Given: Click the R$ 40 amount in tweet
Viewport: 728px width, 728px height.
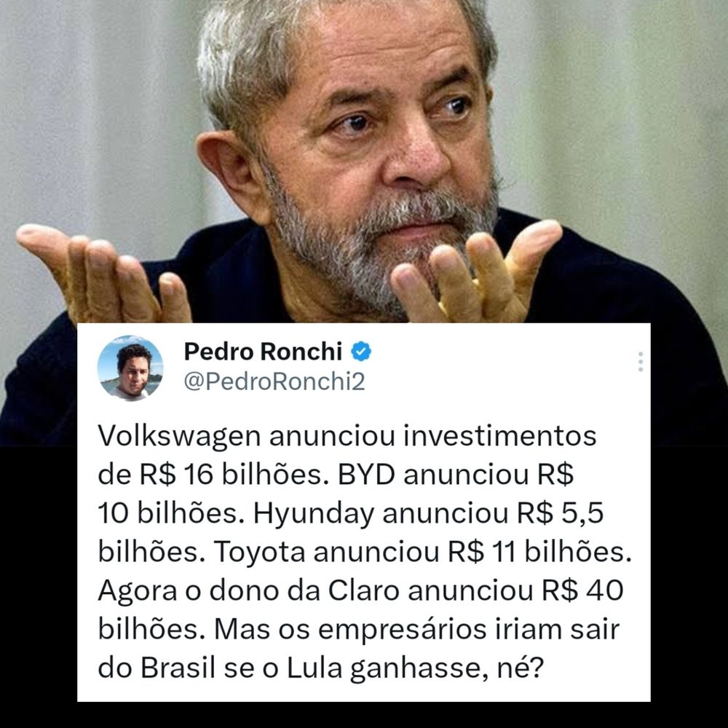Looking at the screenshot, I should (x=582, y=590).
